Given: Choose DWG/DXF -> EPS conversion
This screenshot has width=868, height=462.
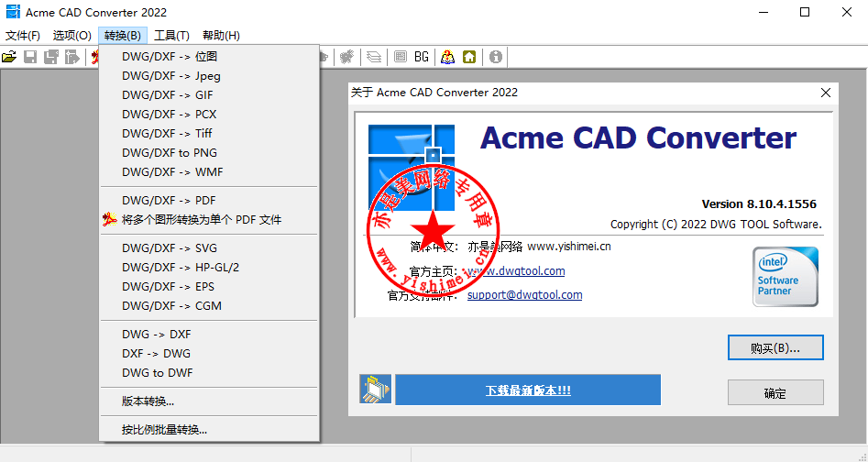Looking at the screenshot, I should click(209, 287).
